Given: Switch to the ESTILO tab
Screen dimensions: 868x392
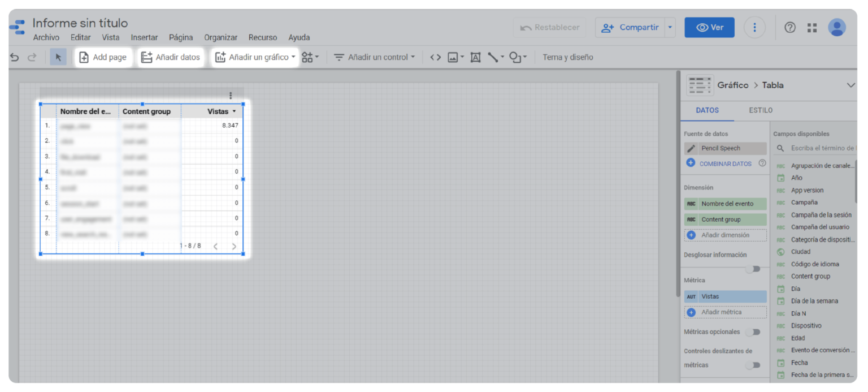Looking at the screenshot, I should [x=760, y=110].
